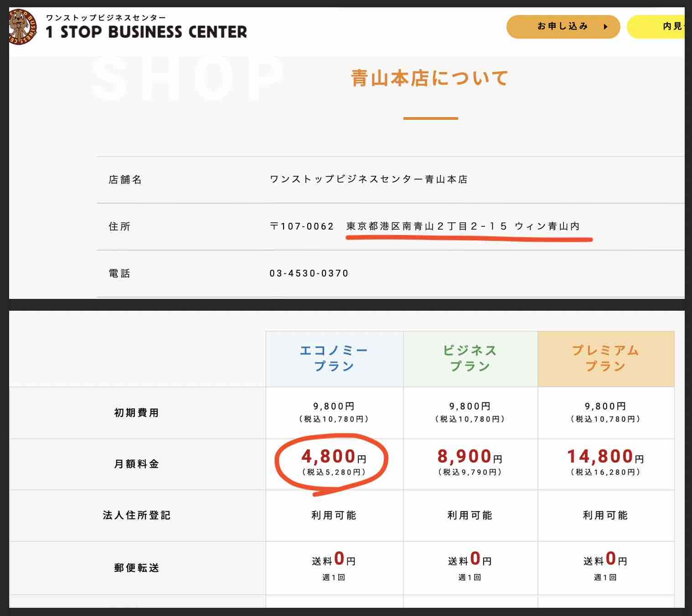The height and width of the screenshot is (616, 692).
Task: Click the 月額料金 row label
Action: pyautogui.click(x=136, y=464)
